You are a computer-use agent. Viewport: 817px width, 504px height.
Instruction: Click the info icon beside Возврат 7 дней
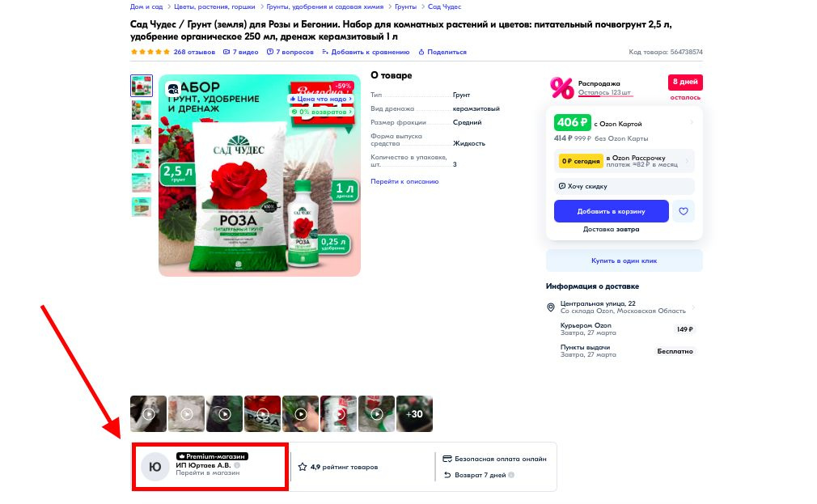coord(511,475)
